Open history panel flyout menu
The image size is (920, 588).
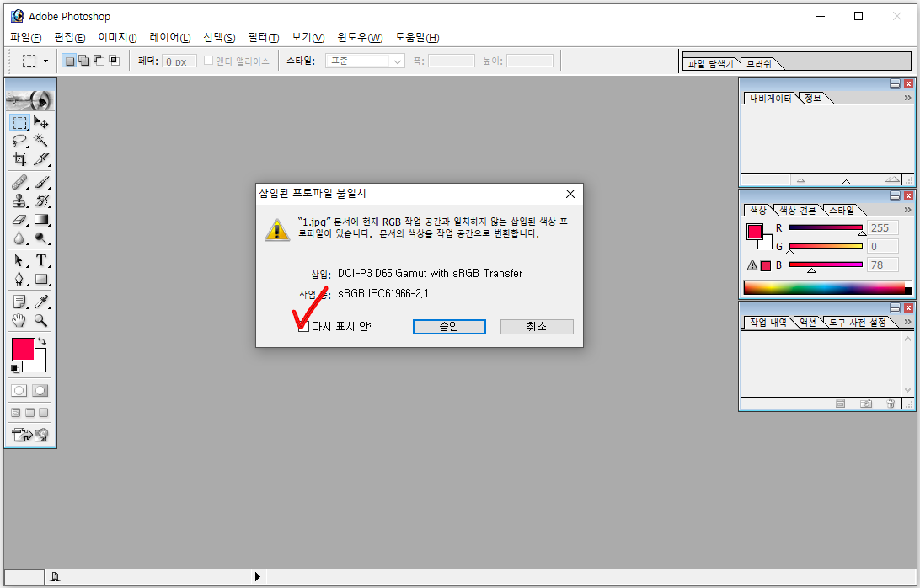click(907, 322)
